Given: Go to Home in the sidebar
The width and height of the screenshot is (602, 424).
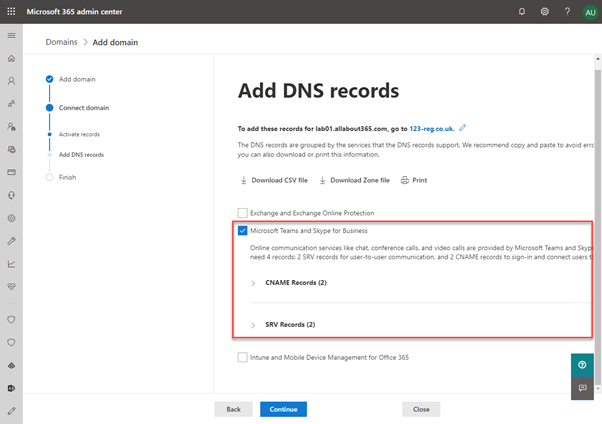Looking at the screenshot, I should click(12, 58).
